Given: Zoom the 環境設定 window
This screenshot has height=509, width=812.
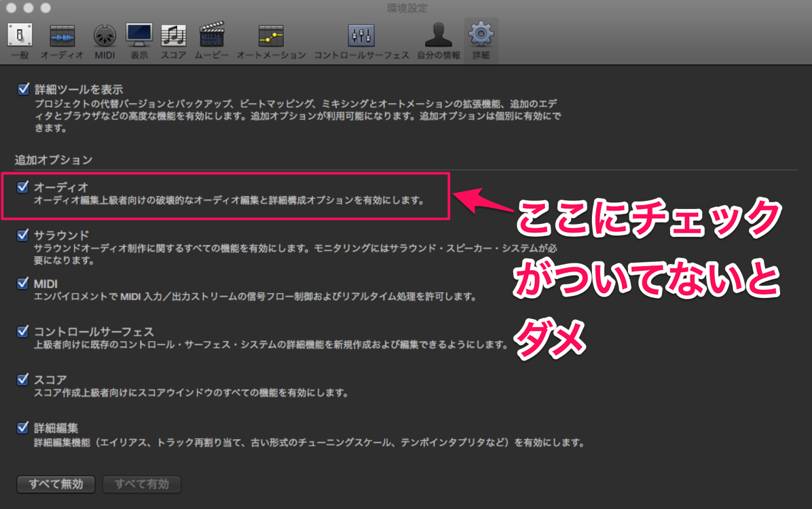Looking at the screenshot, I should click(x=45, y=7).
